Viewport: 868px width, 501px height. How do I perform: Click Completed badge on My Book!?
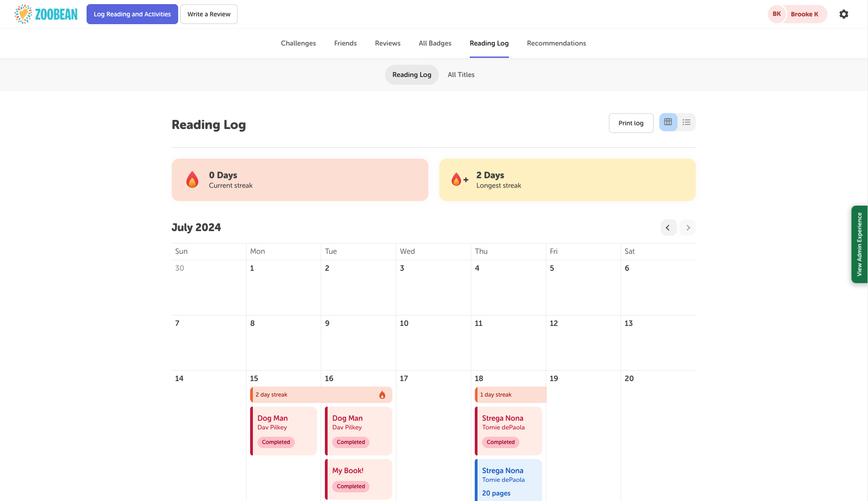pyautogui.click(x=351, y=486)
